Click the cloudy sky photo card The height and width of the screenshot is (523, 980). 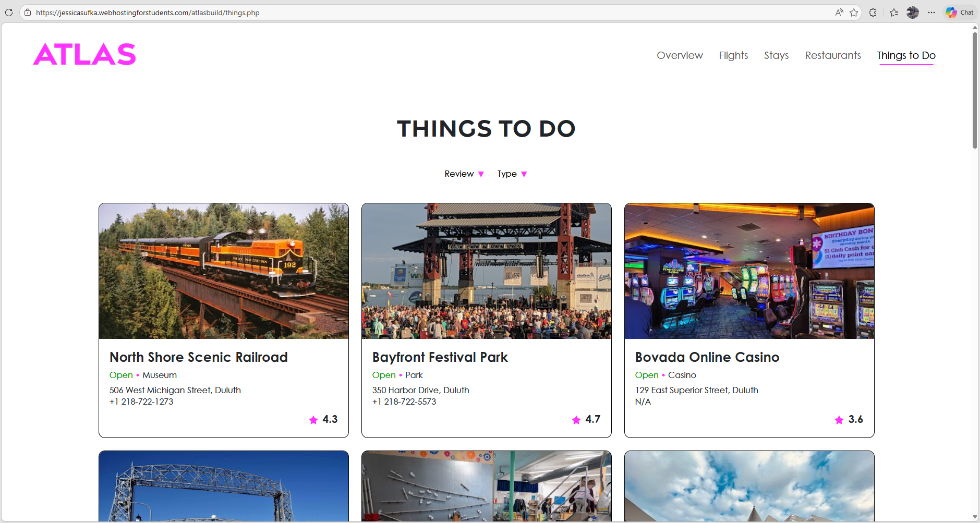pos(749,486)
